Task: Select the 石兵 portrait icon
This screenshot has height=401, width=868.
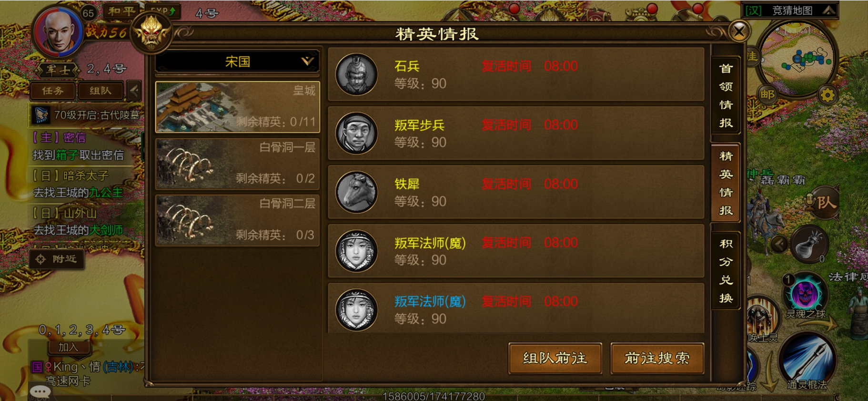Action: point(356,74)
